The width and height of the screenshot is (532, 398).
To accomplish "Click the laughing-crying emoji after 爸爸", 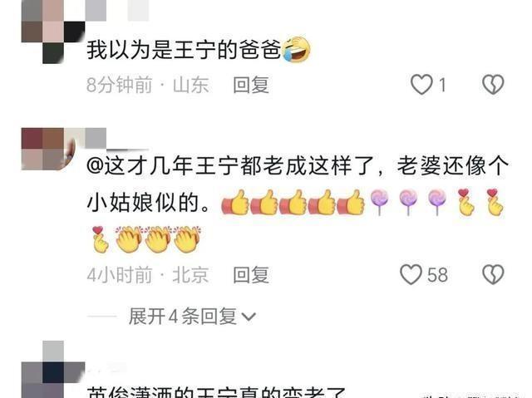I will click(297, 49).
